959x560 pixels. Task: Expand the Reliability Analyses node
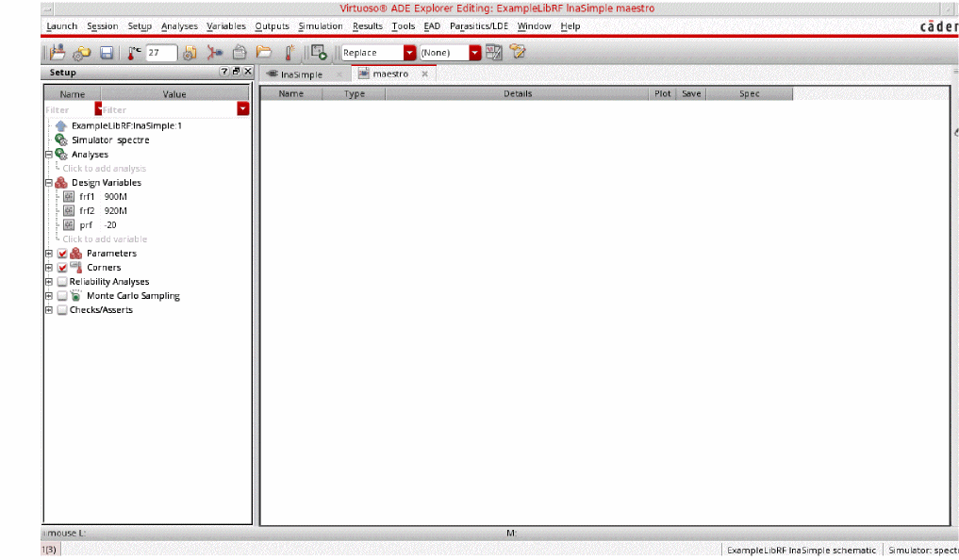point(48,282)
